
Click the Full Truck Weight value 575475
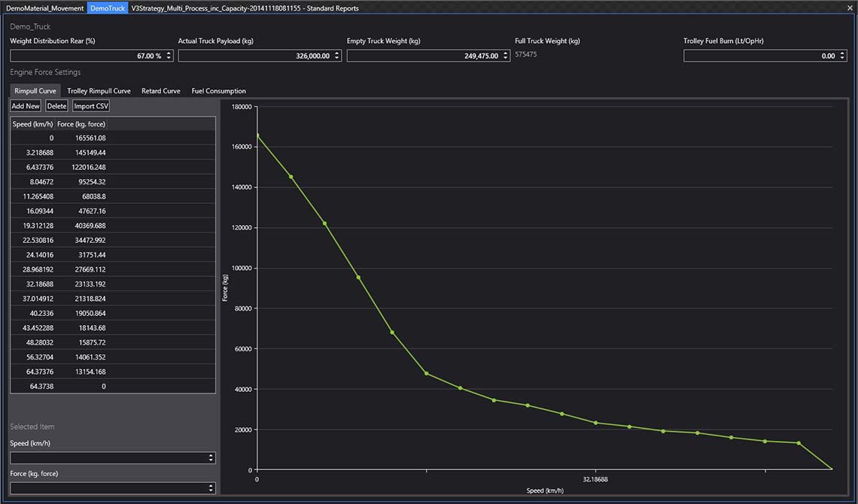[526, 55]
